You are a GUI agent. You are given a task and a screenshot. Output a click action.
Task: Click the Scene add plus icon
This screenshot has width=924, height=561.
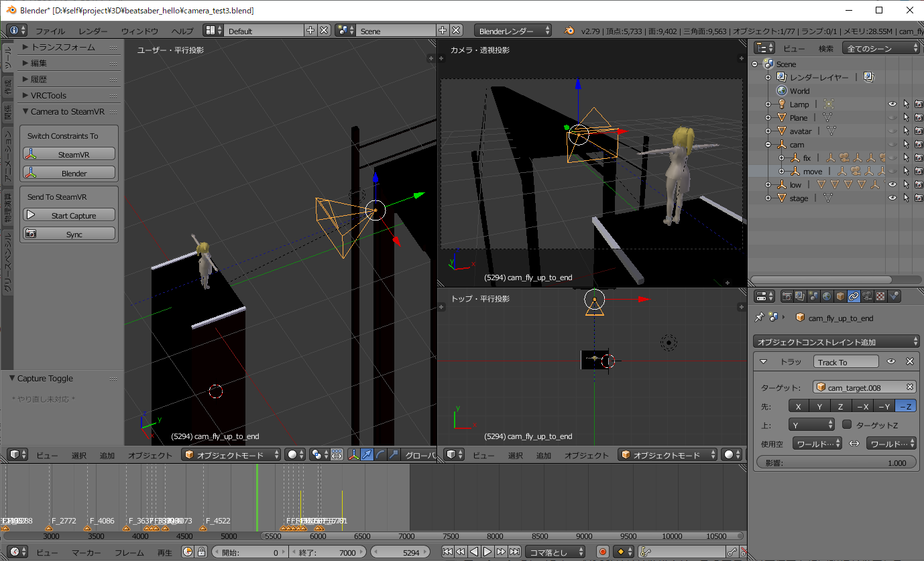443,31
